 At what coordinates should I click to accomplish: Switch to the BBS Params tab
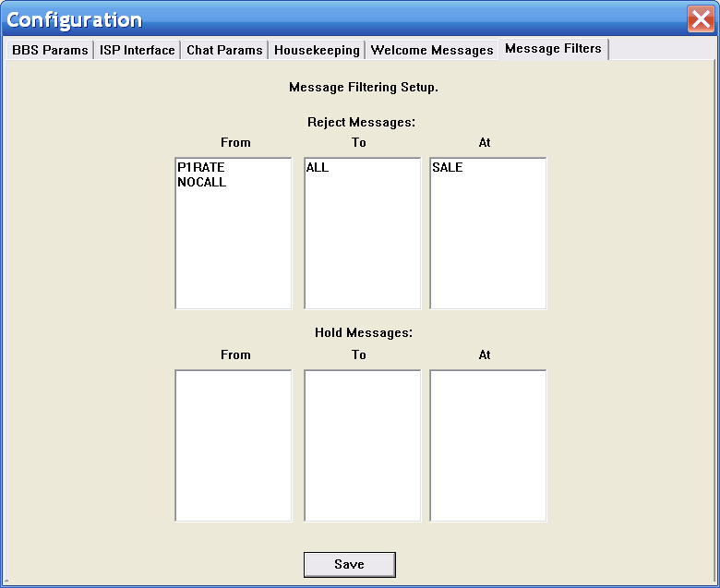pyautogui.click(x=50, y=50)
